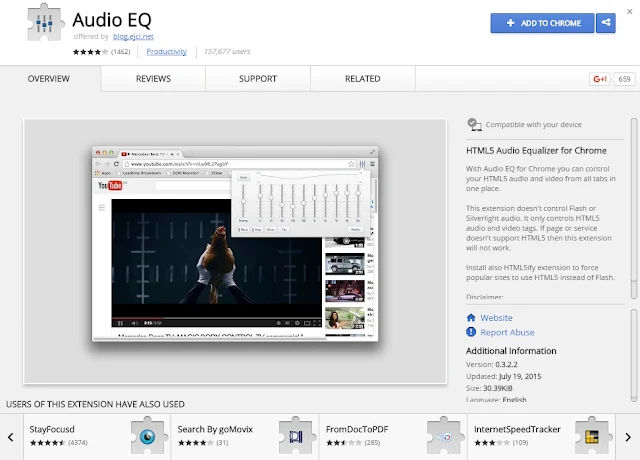Click the StayFocusd star rating
The height and width of the screenshot is (460, 640).
coord(47,442)
